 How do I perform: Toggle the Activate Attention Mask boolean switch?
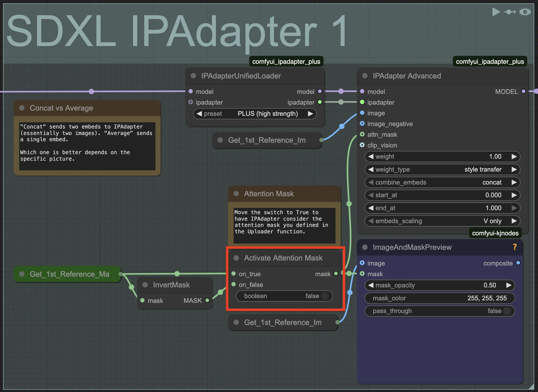pos(324,296)
